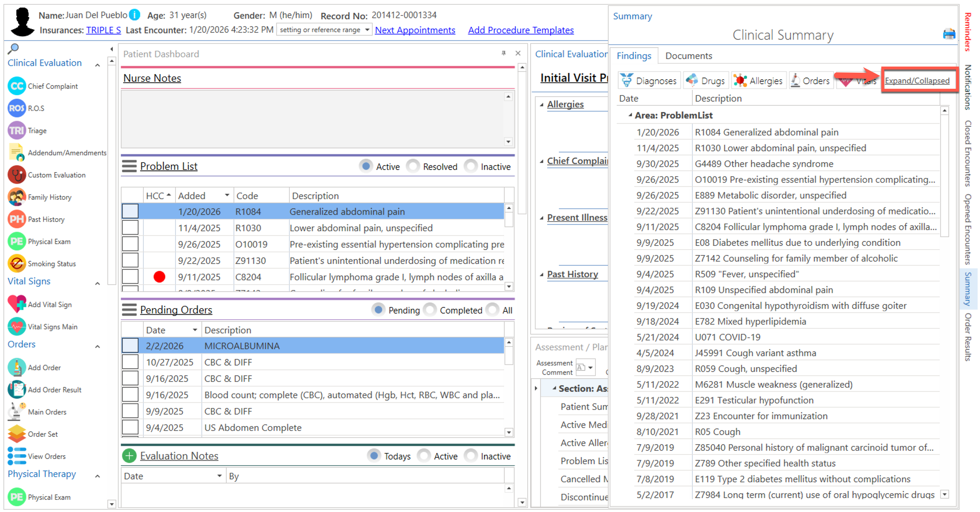
Task: Open Chief Complaint CC icon
Action: pos(16,86)
